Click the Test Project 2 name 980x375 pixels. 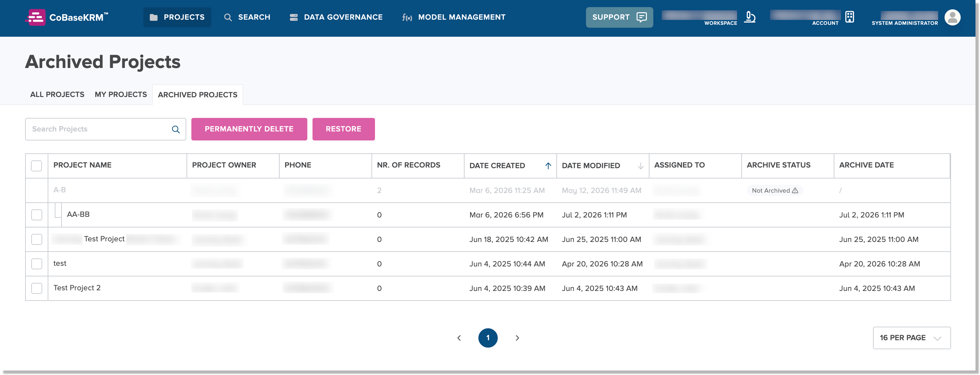point(77,288)
